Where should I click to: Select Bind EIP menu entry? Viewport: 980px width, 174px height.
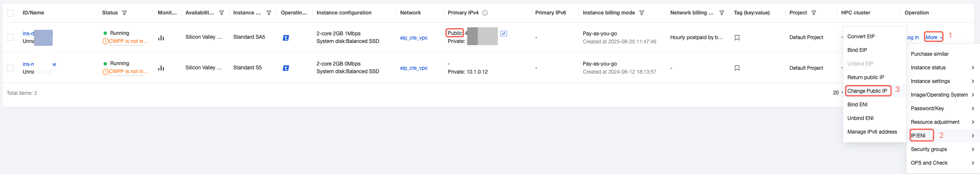[857, 50]
